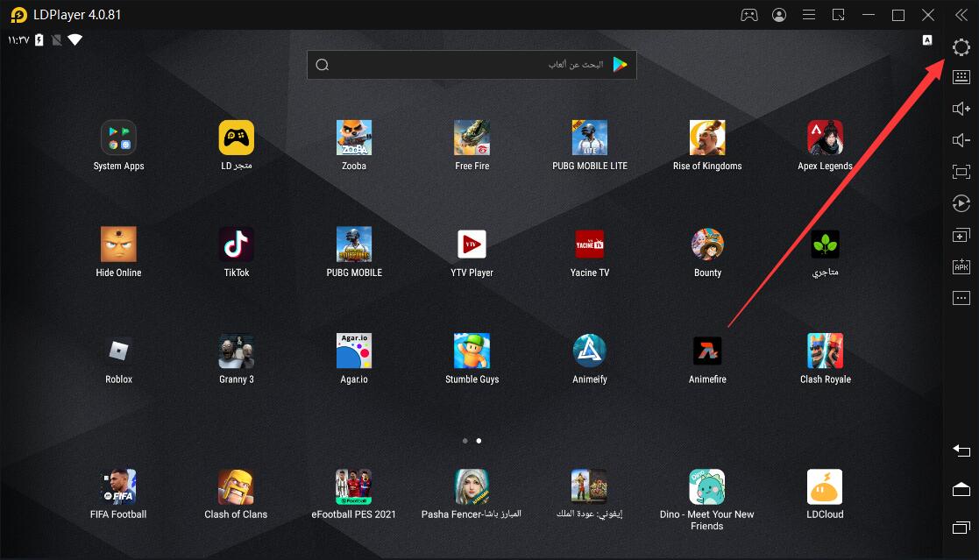Open the gamepad settings in title bar
Screen dimensions: 979x560
coord(749,15)
